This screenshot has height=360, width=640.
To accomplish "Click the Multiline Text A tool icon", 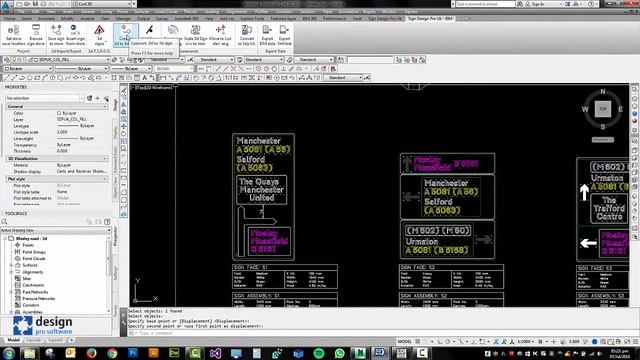I will (144, 78).
